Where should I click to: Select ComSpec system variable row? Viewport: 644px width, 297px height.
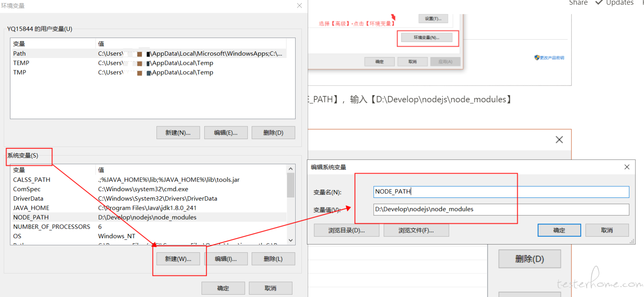click(x=149, y=189)
